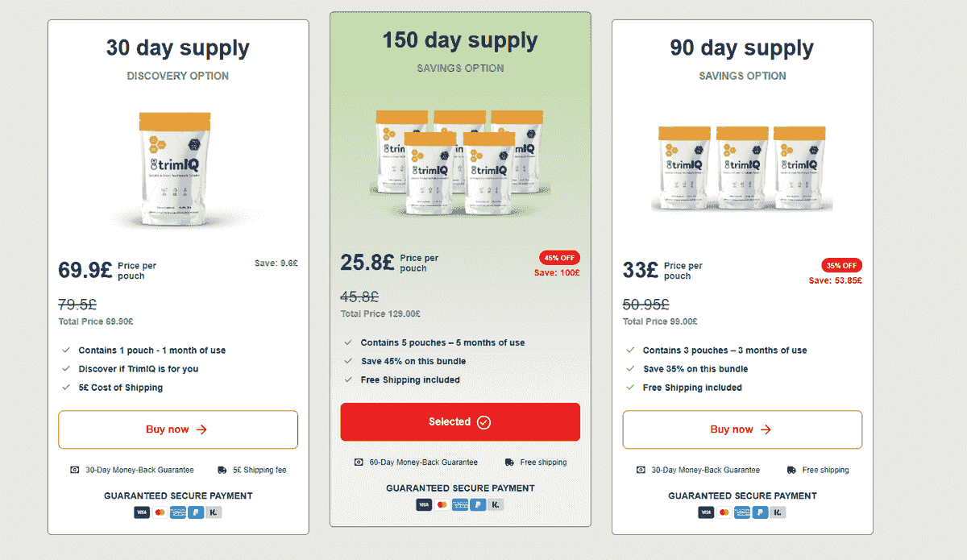This screenshot has width=967, height=560.
Task: Click the '150 day supply' heading
Action: [x=460, y=40]
